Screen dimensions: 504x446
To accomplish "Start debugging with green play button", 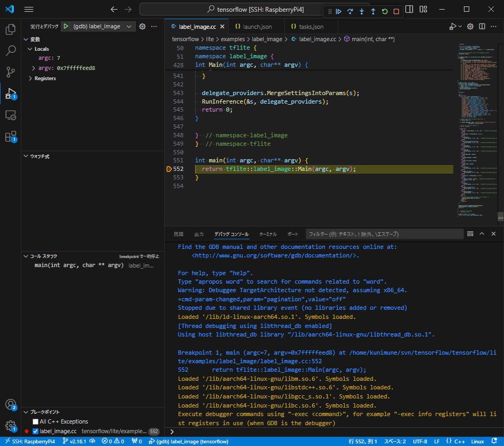I will (x=66, y=26).
